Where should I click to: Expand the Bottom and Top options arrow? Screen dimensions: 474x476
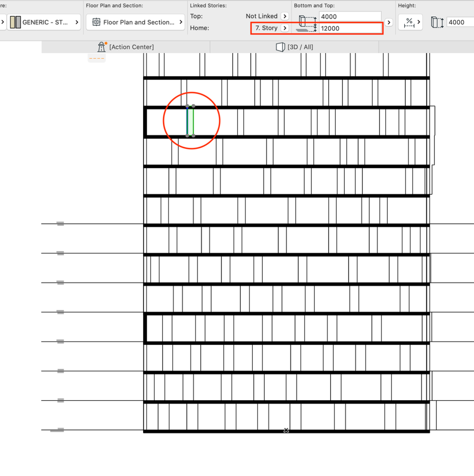click(389, 22)
